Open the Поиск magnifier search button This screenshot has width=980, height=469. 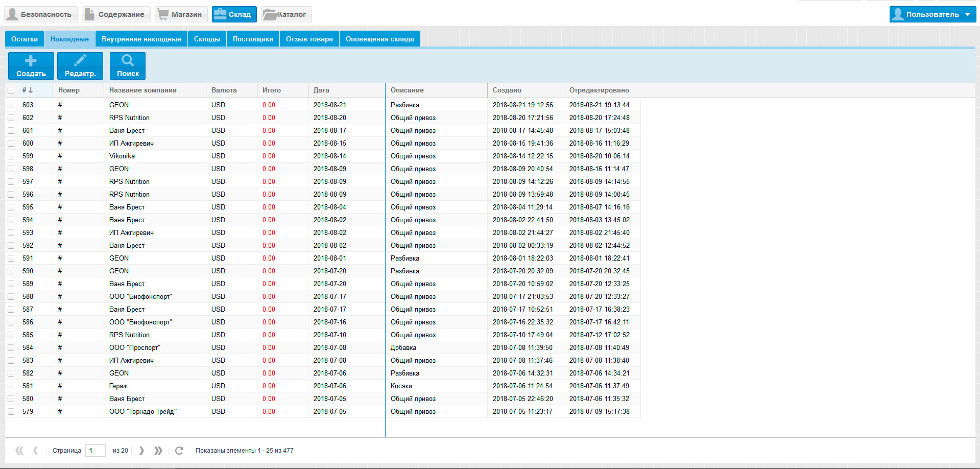click(128, 66)
